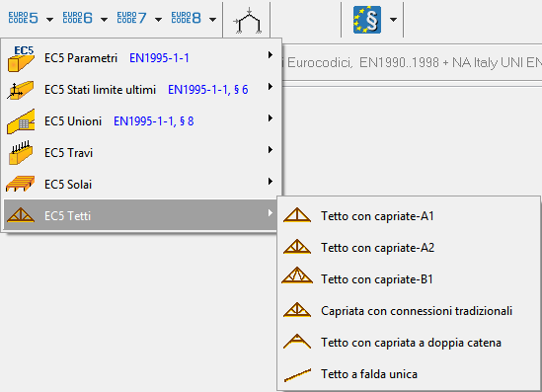Click the Eurocodici EN1990..1998 title text
Viewport: 542px width, 392px height.
pos(412,63)
